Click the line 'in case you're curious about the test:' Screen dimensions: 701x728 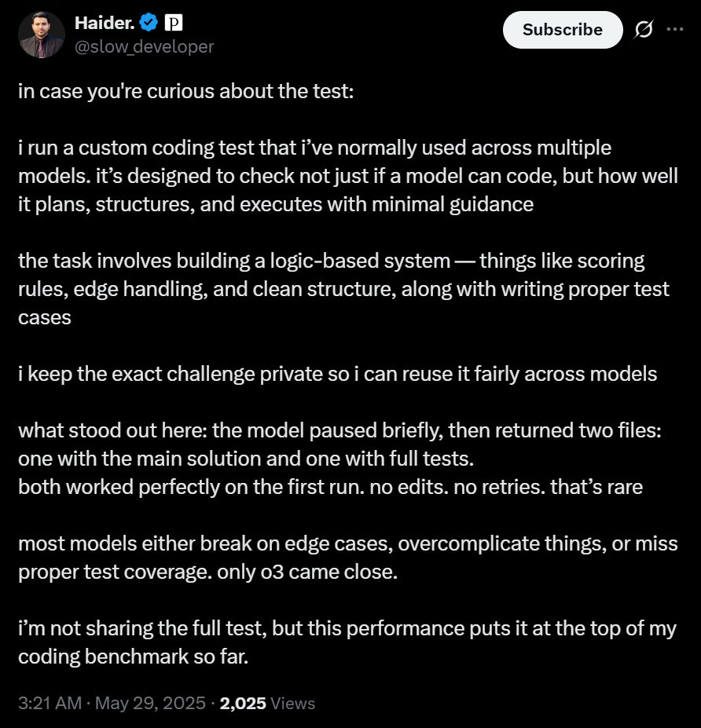185,91
